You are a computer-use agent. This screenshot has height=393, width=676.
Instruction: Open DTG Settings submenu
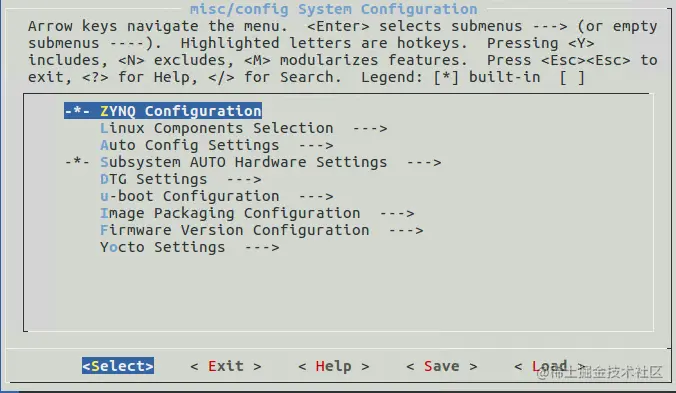click(181, 179)
